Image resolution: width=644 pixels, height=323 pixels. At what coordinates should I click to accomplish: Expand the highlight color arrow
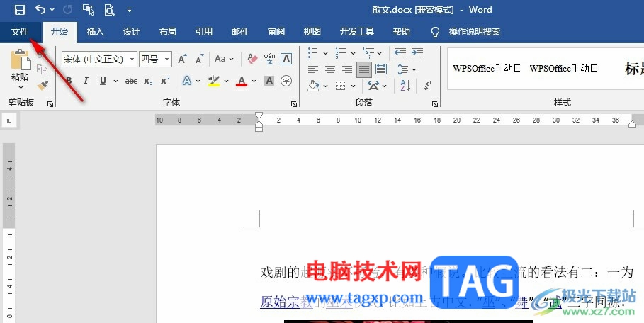coord(226,81)
